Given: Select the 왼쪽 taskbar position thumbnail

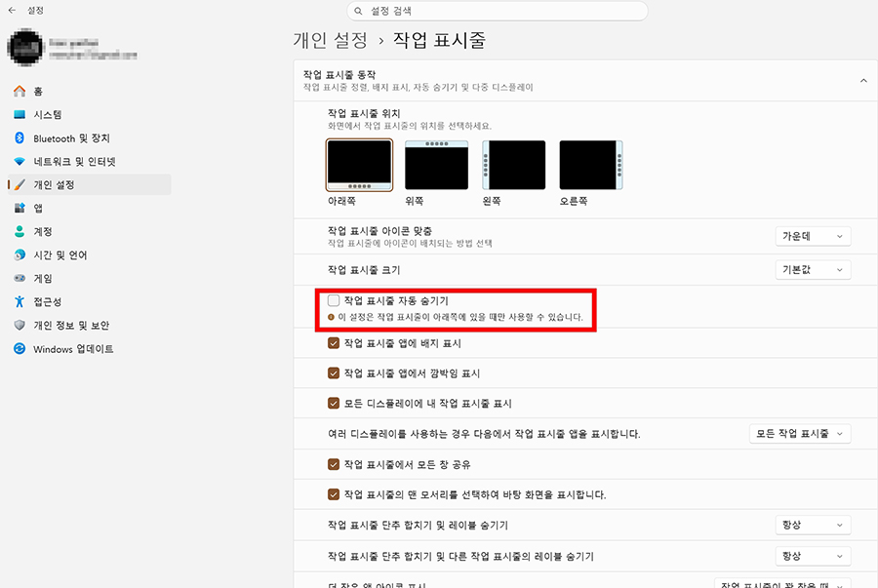Looking at the screenshot, I should pos(513,165).
